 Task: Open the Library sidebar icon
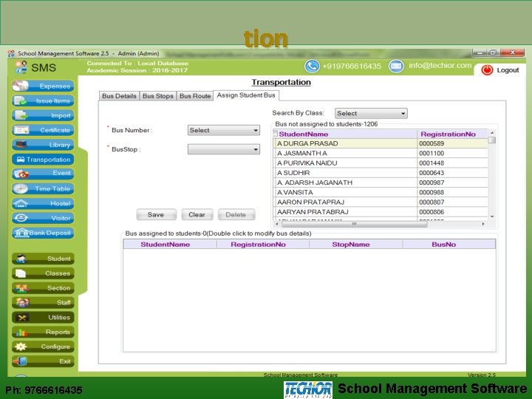click(21, 145)
